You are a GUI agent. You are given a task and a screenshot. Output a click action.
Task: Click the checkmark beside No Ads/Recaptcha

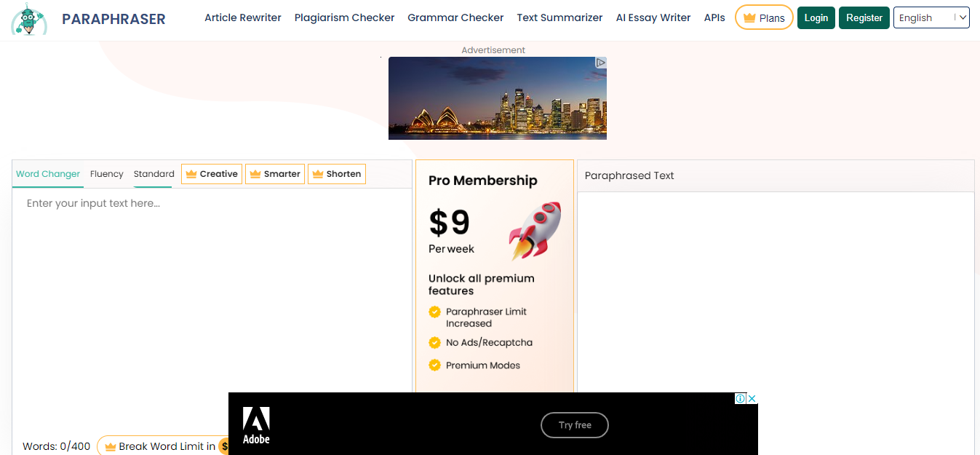tap(434, 342)
